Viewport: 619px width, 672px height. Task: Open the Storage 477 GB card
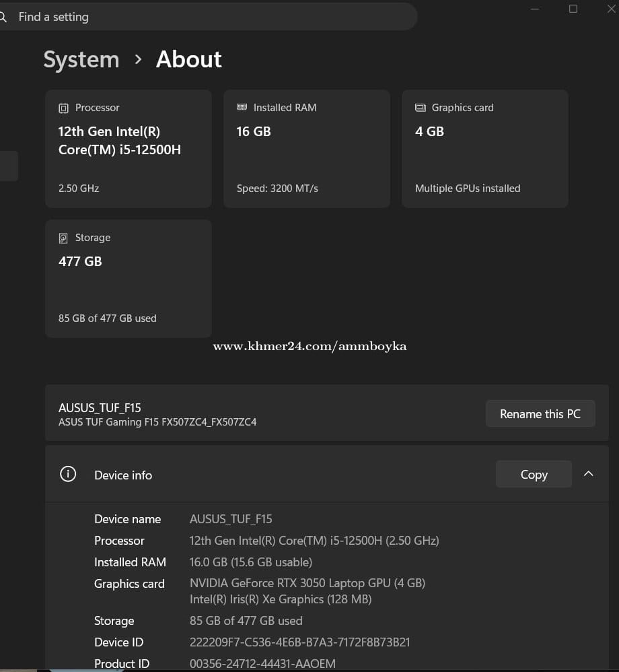(129, 279)
